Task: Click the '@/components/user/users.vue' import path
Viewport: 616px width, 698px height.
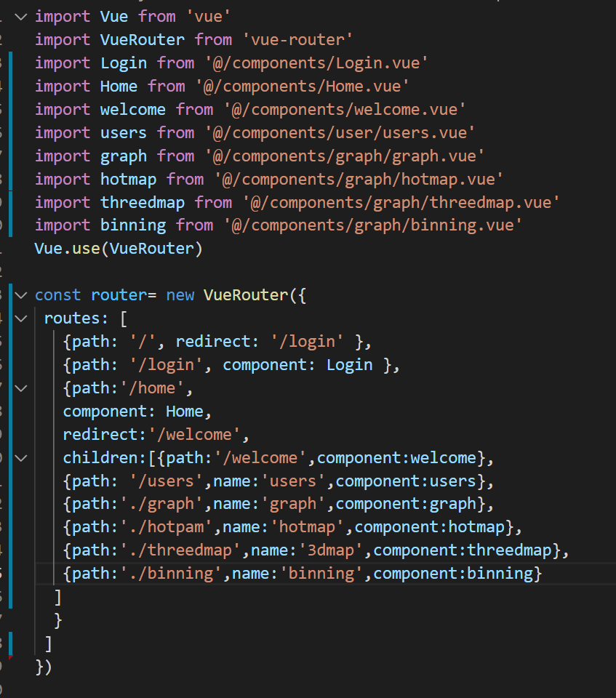Action: coord(340,132)
